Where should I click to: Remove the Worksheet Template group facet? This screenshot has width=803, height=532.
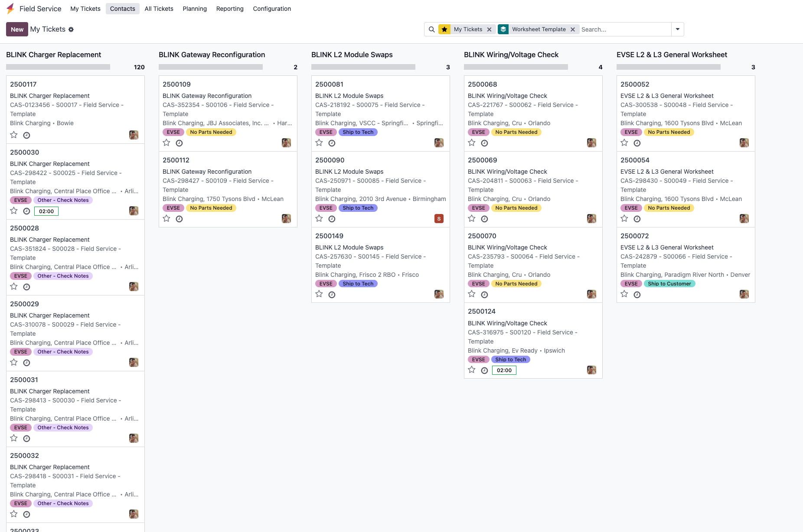(x=573, y=29)
